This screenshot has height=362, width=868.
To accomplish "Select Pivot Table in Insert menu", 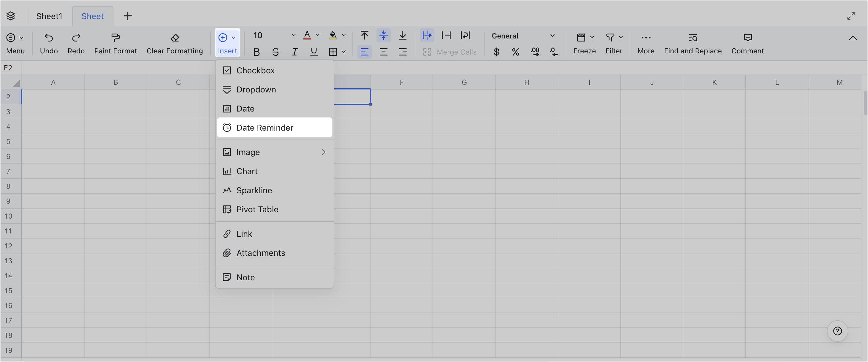I will (x=274, y=209).
